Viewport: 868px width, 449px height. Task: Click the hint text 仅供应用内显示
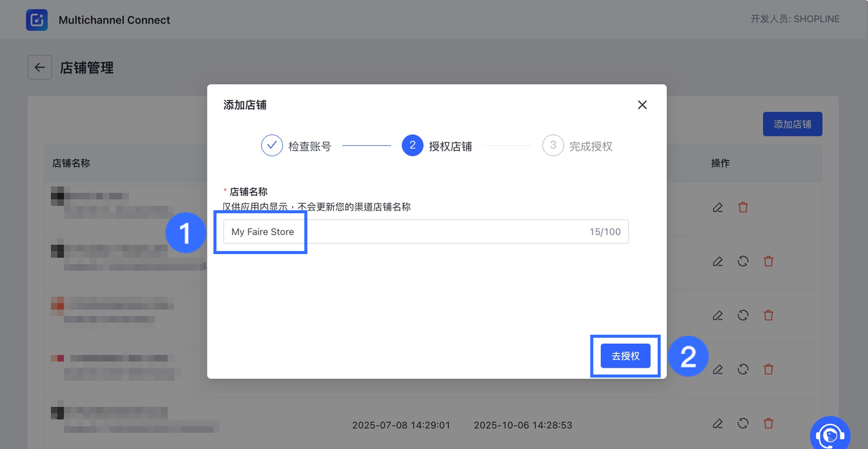click(x=255, y=207)
